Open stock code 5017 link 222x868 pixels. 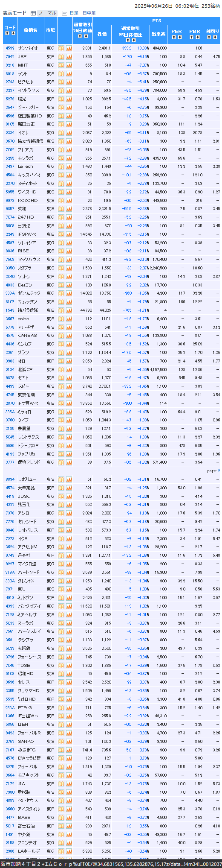pos(10,826)
